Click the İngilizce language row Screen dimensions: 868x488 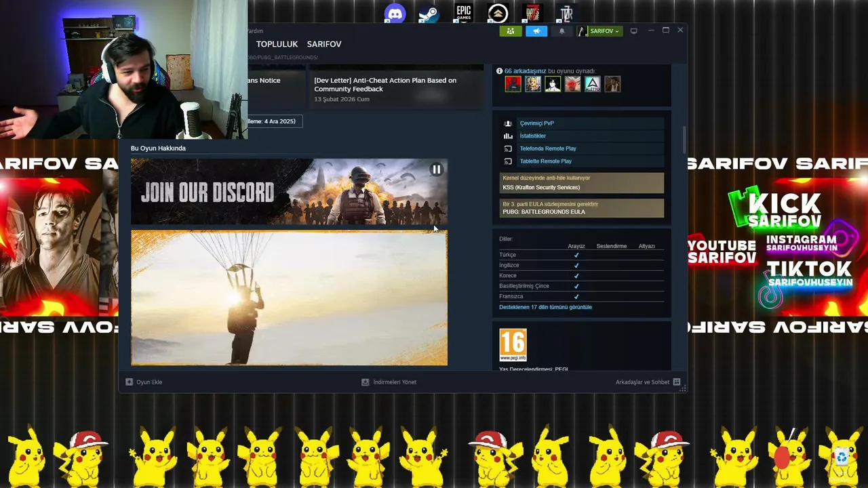point(581,265)
